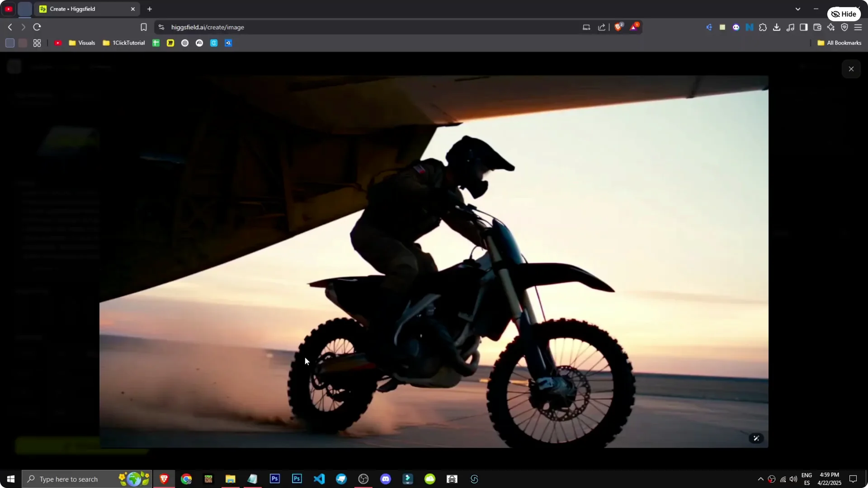868x488 pixels.
Task: Click the Windows search field
Action: point(77,479)
